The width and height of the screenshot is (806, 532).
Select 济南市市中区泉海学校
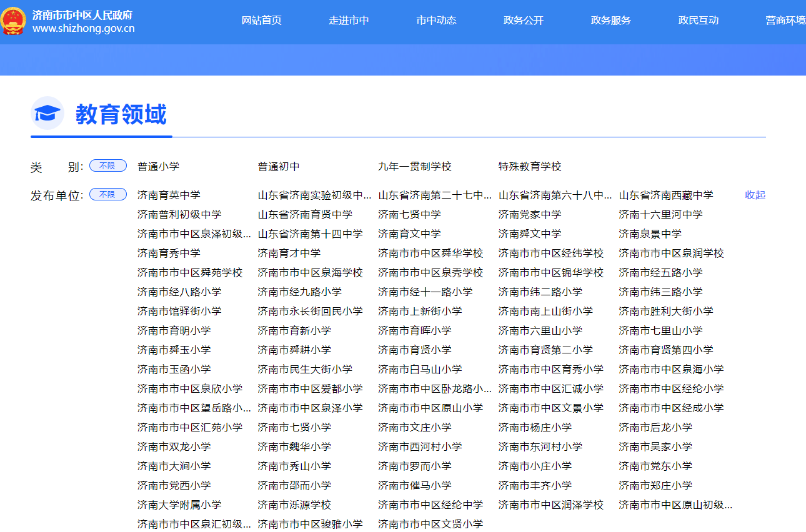pos(311,272)
